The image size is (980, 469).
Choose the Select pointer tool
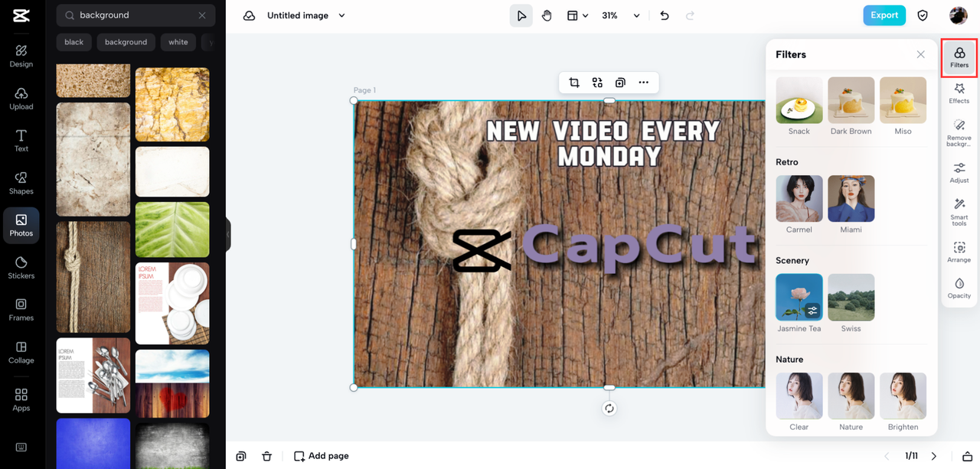(521, 15)
